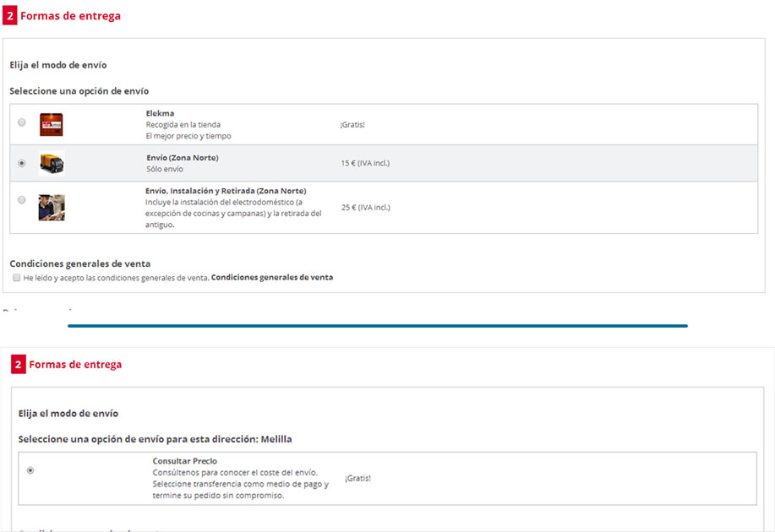
Task: Click ¡Gratis! beside Consultar Precio
Action: coord(357,478)
